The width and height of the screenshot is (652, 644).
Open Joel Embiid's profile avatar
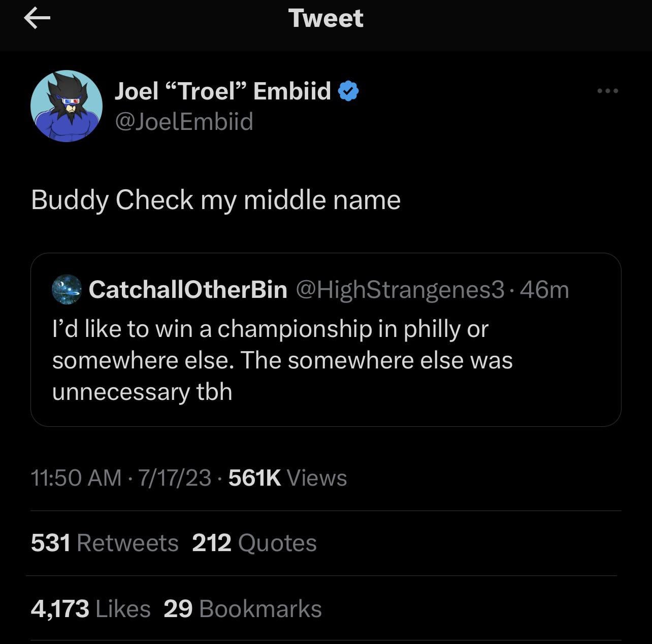tap(67, 106)
